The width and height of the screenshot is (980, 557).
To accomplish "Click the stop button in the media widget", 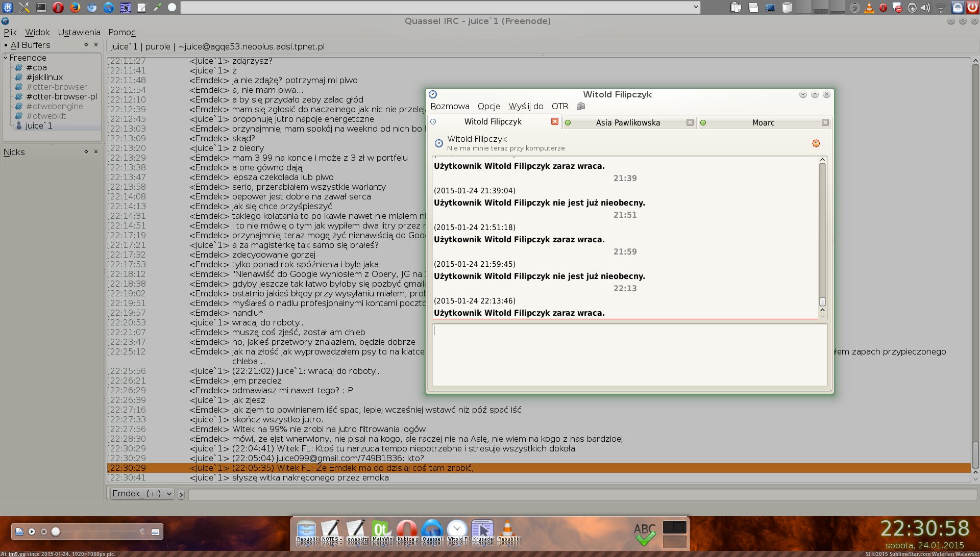I will [x=44, y=531].
